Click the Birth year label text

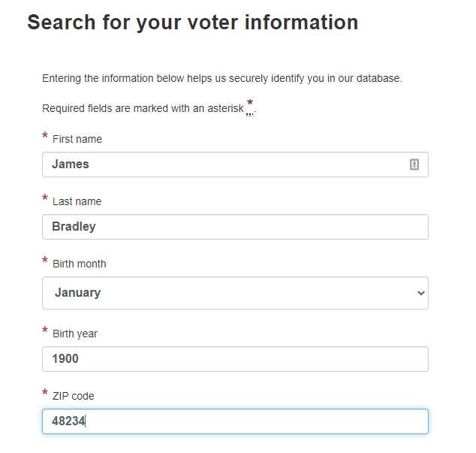click(75, 334)
